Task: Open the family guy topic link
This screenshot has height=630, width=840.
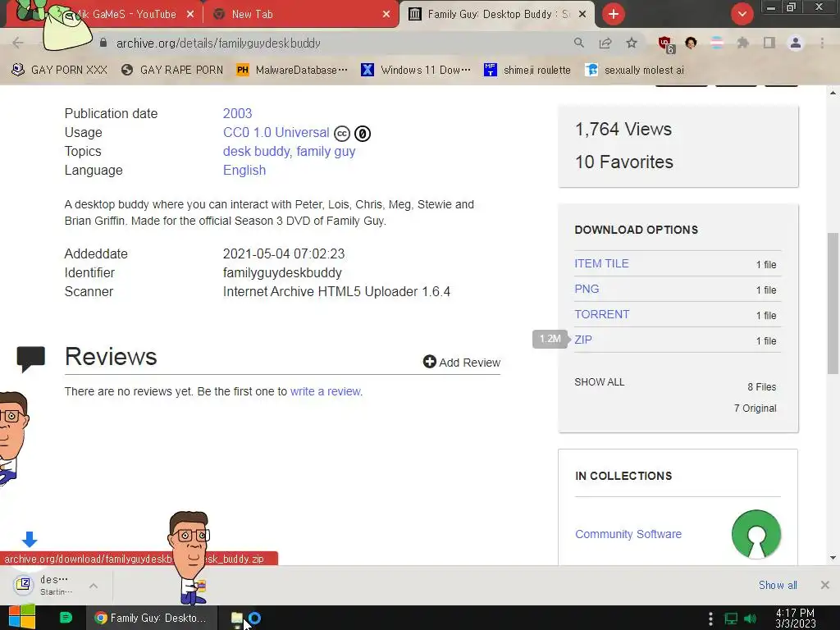Action: [326, 151]
